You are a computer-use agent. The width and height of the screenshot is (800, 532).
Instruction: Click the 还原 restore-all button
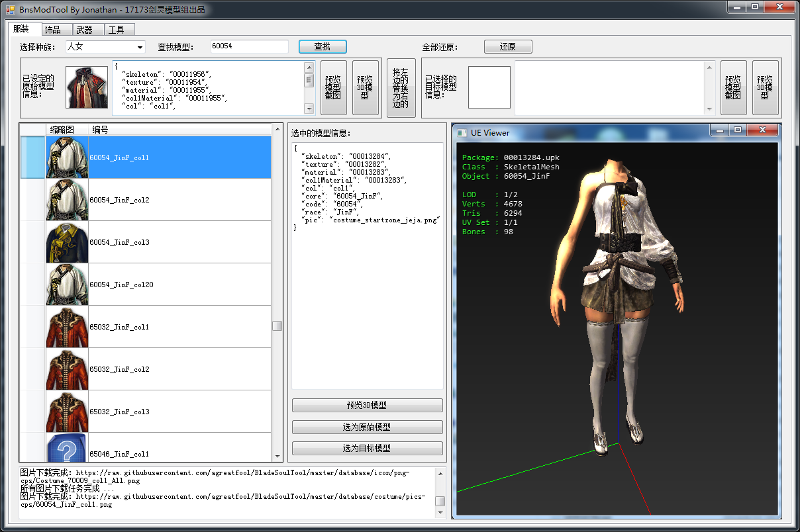508,47
